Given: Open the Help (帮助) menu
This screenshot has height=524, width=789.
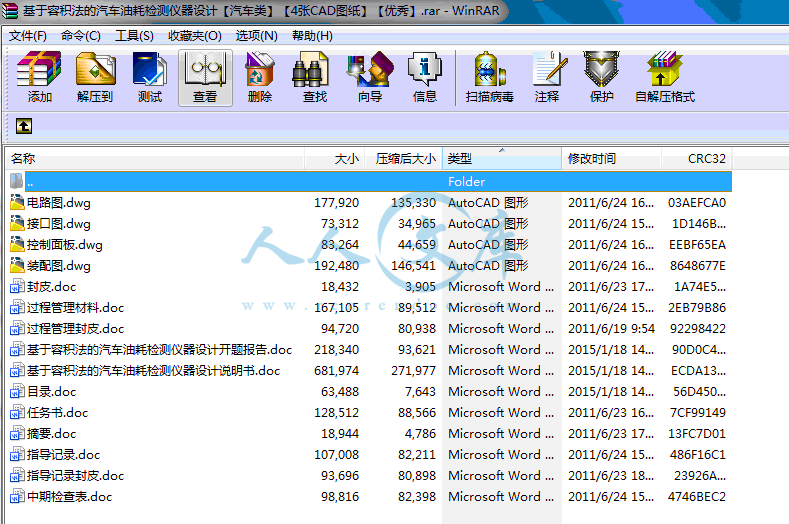Looking at the screenshot, I should click(x=312, y=36).
